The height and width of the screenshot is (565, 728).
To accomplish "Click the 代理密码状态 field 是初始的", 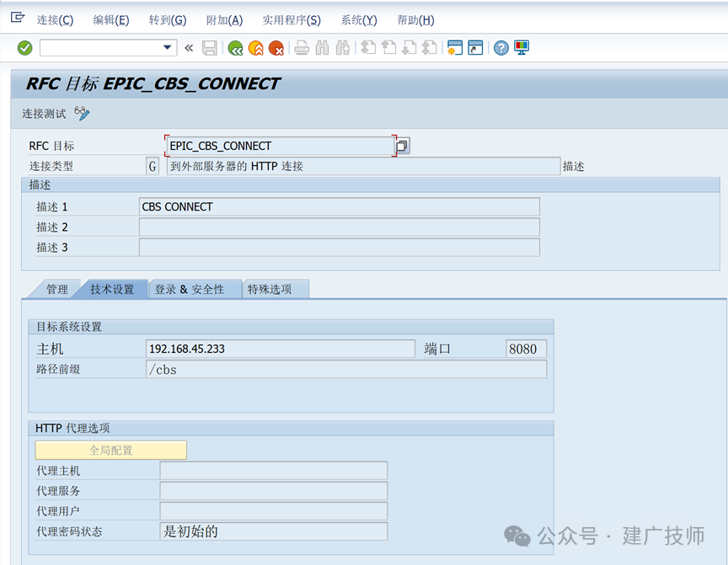I will click(274, 531).
